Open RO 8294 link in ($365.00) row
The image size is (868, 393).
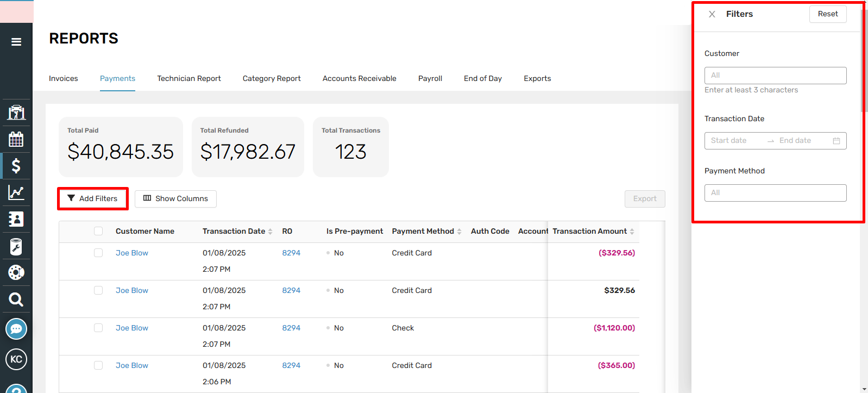(291, 365)
